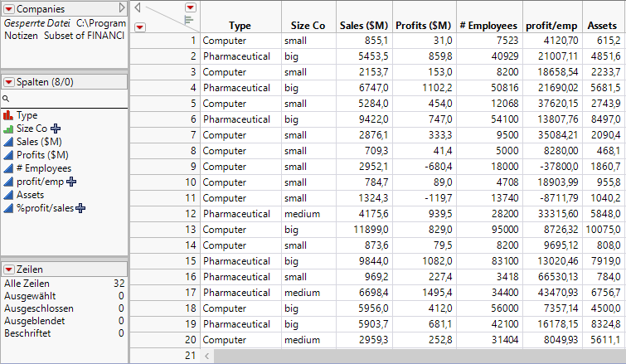Click the plus icon beside Size Co

(x=56, y=129)
